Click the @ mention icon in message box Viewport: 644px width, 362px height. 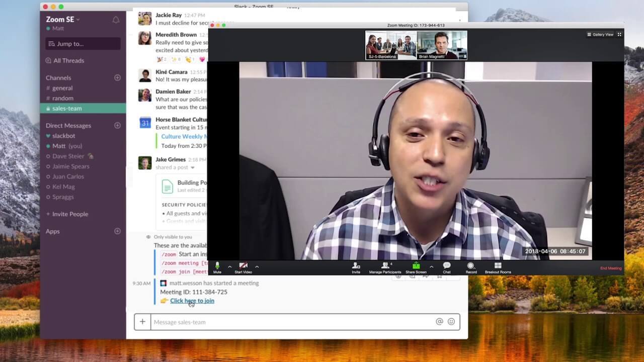pos(439,322)
